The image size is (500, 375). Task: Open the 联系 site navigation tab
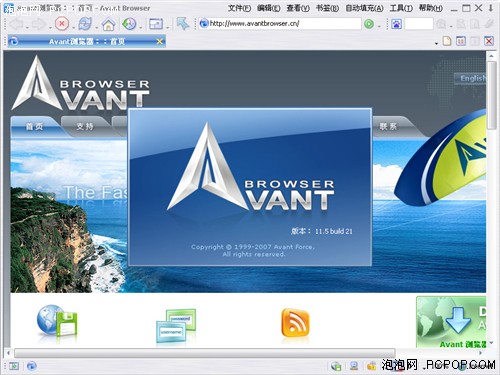point(388,126)
